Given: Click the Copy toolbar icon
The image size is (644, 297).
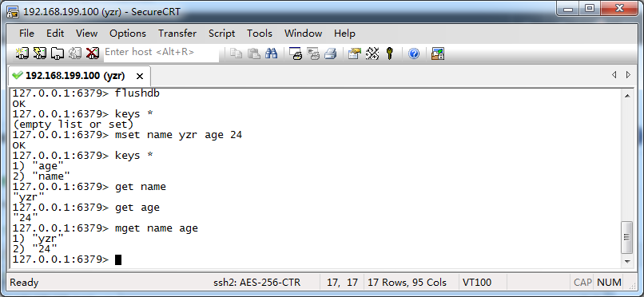Looking at the screenshot, I should [236, 53].
